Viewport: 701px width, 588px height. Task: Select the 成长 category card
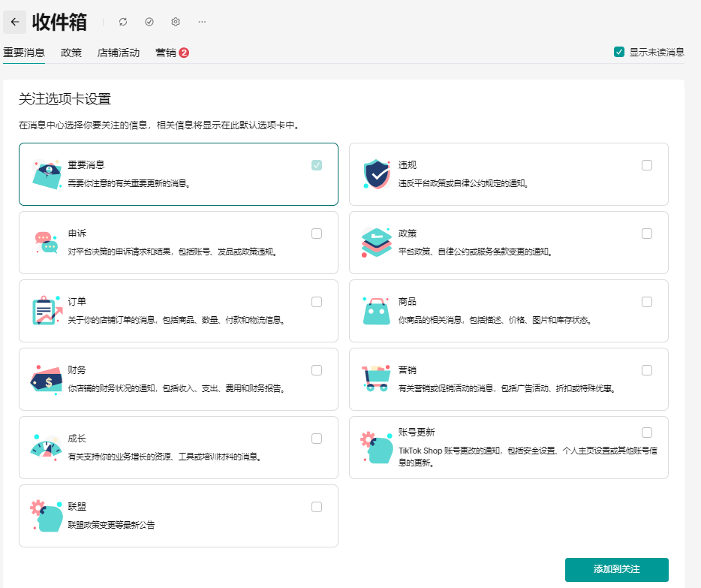coord(178,448)
